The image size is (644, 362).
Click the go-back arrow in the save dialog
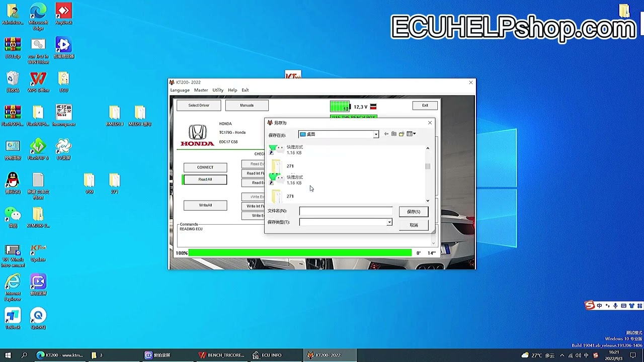pyautogui.click(x=386, y=134)
